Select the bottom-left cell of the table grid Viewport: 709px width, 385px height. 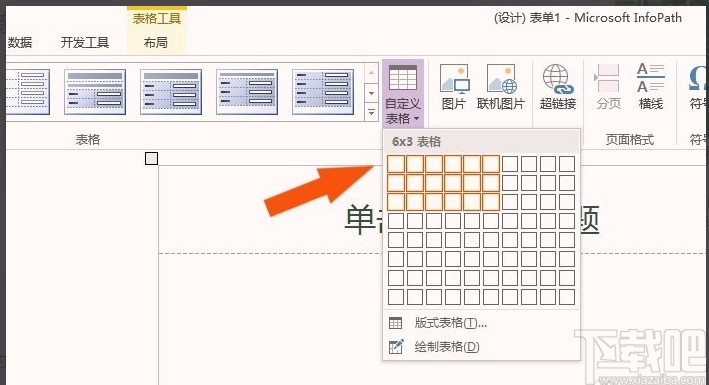396,297
